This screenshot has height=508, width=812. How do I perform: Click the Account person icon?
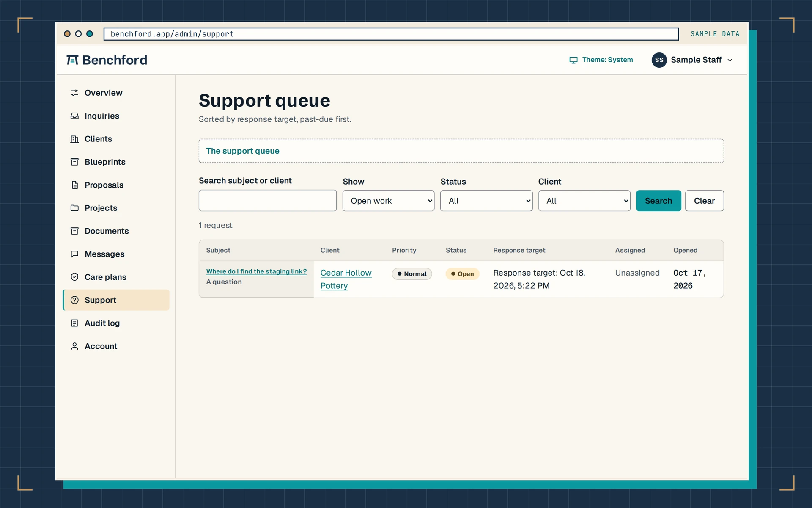(x=74, y=346)
